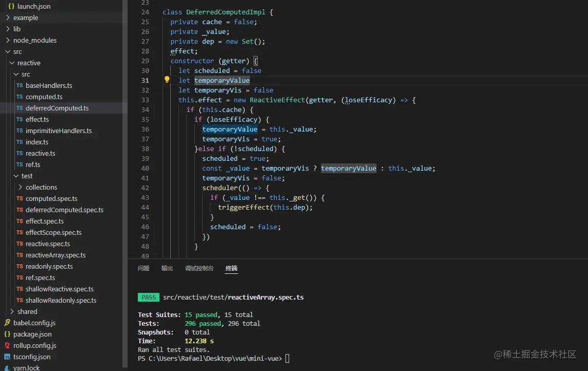
Task: Click DeferredComputedImpl class name on line 24
Action: pyautogui.click(x=225, y=12)
